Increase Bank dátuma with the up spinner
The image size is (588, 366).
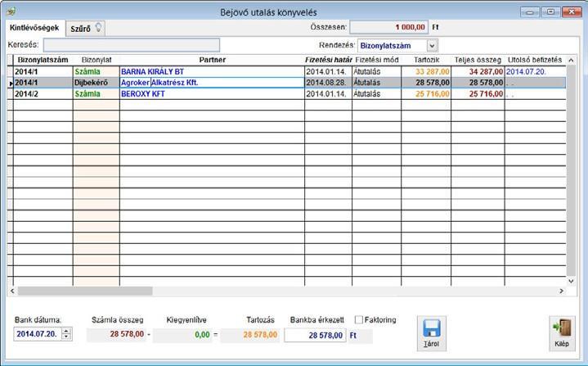[66, 331]
